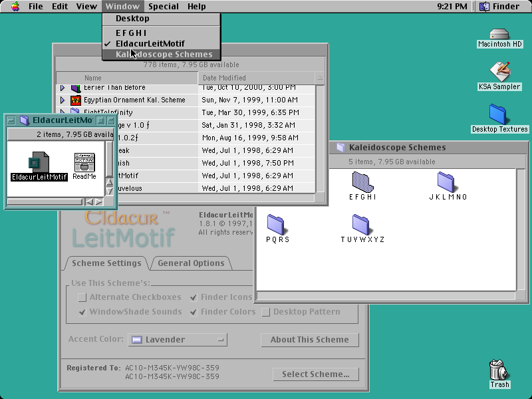Open the Macintosh HD drive icon
532x399 pixels.
[499, 34]
